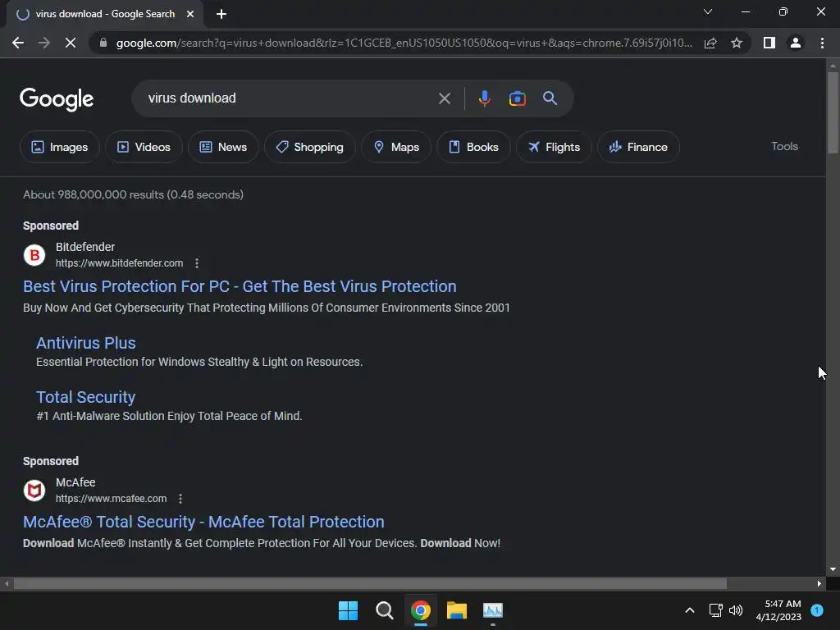Show Books results

tap(473, 147)
